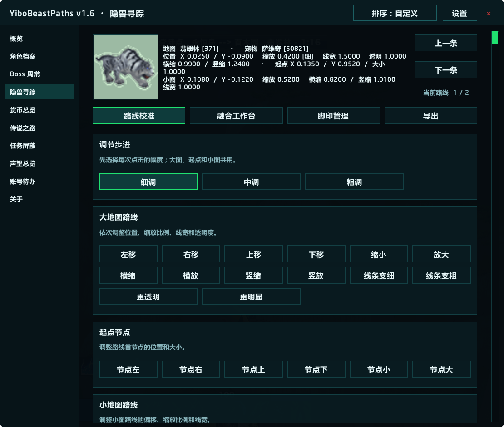
Task: Switch to the 路线校准 tab
Action: [x=139, y=116]
